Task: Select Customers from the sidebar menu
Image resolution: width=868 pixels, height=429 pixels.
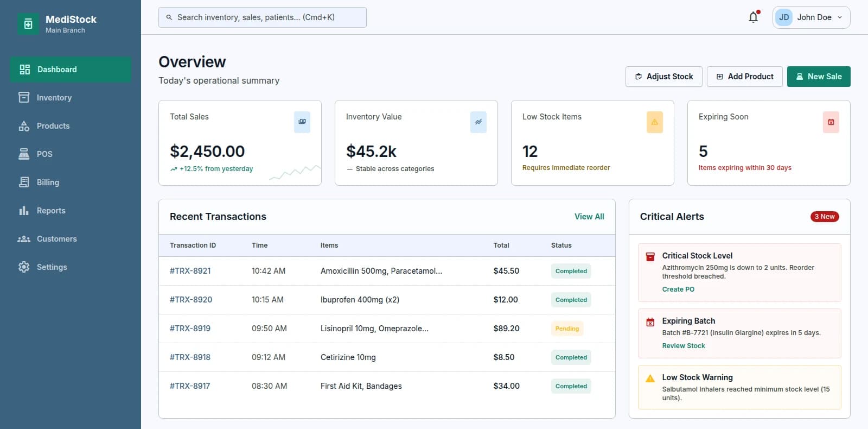Action: point(71,239)
